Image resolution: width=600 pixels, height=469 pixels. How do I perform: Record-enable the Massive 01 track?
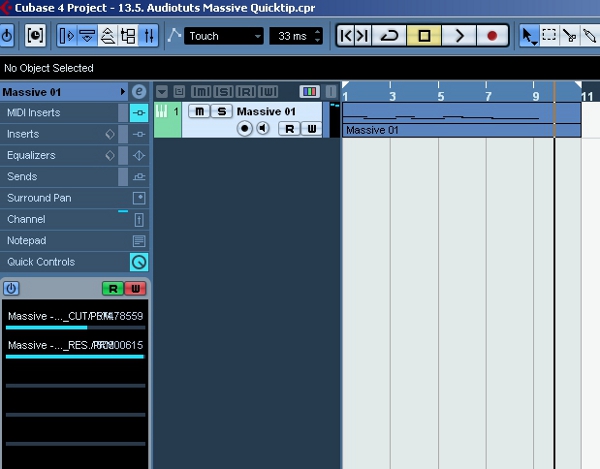[x=245, y=129]
